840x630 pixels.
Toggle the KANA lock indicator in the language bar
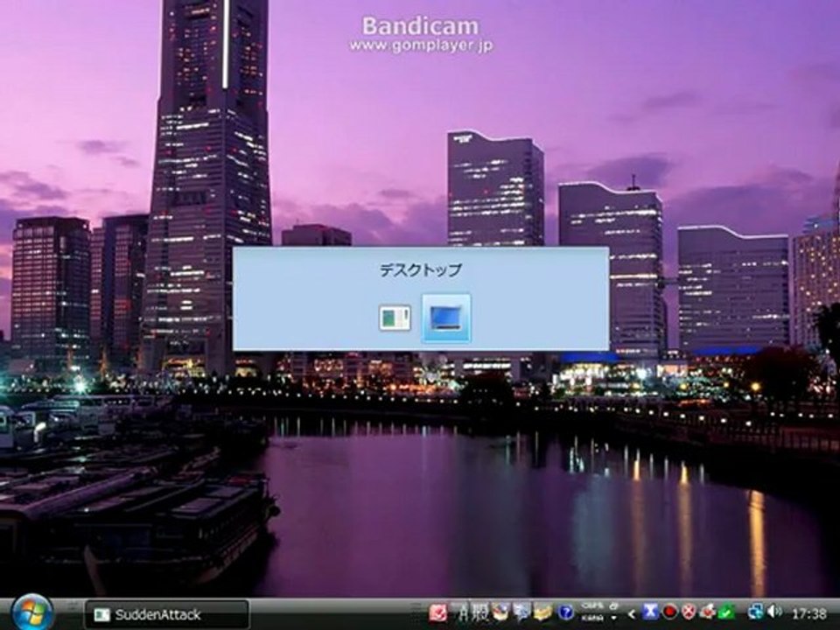[x=592, y=619]
